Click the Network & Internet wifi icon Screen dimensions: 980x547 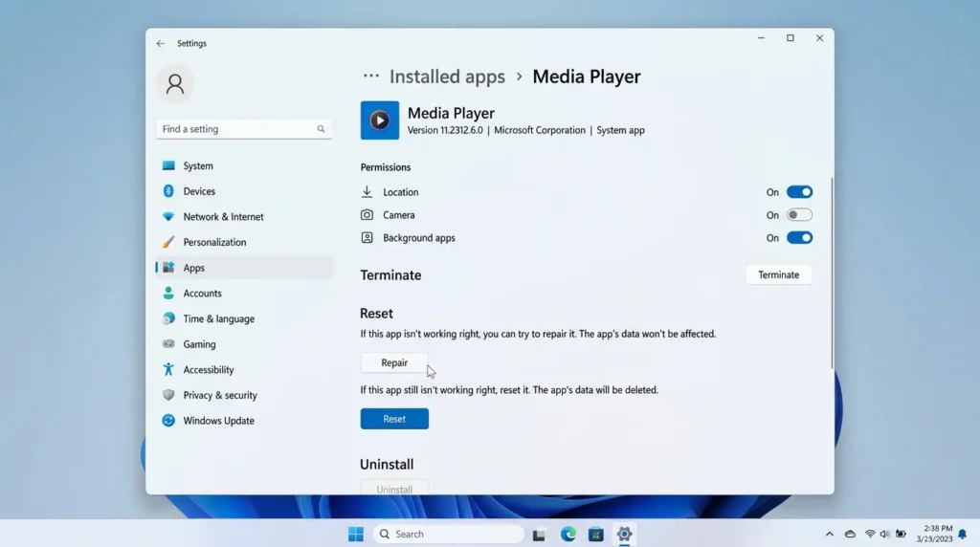[168, 217]
